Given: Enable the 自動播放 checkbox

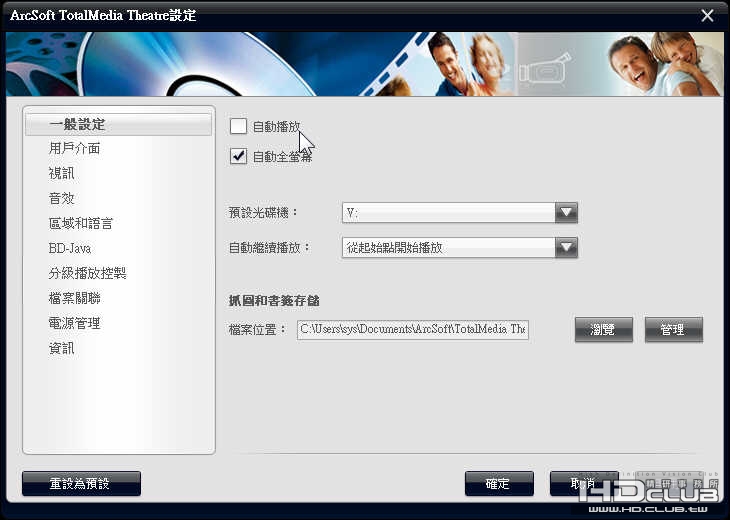Looking at the screenshot, I should click(x=238, y=126).
